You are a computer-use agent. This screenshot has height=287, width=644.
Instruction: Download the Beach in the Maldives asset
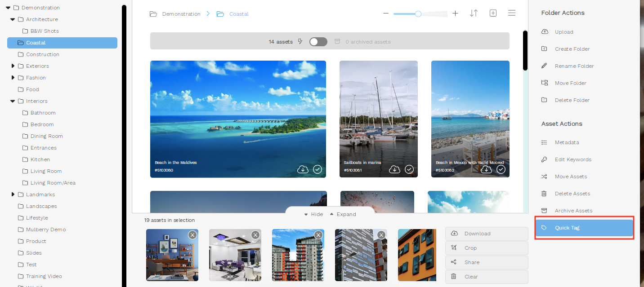click(x=303, y=169)
